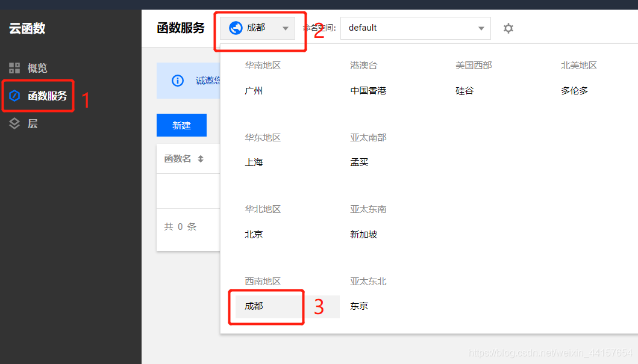Click the 概览 grid icon in sidebar
Image resolution: width=638 pixels, height=364 pixels.
pyautogui.click(x=14, y=68)
